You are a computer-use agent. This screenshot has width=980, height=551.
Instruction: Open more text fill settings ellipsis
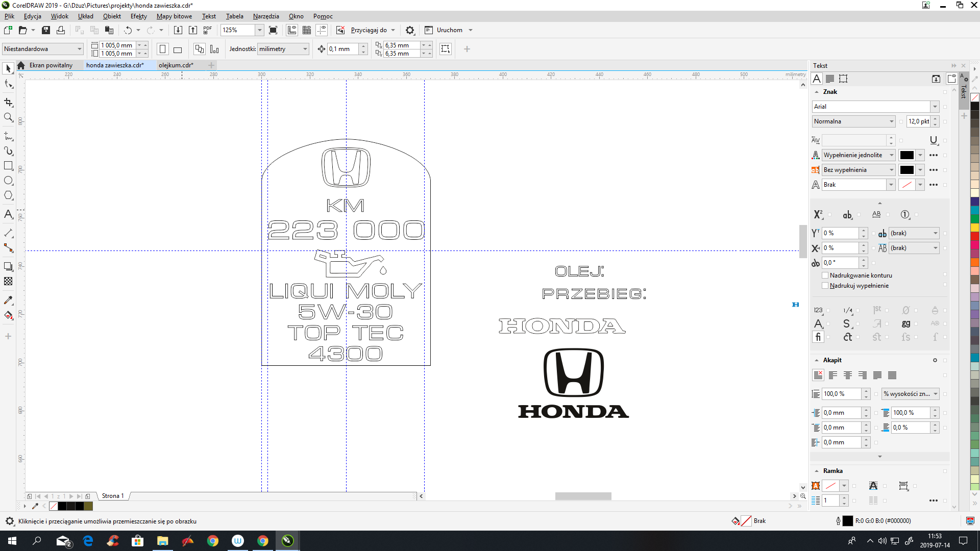[934, 155]
